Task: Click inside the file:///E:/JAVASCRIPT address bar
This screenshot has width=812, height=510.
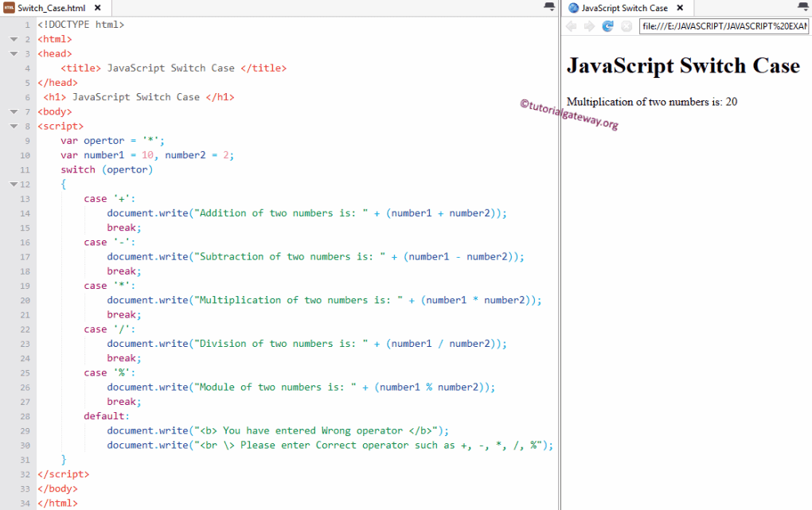Action: [724, 25]
